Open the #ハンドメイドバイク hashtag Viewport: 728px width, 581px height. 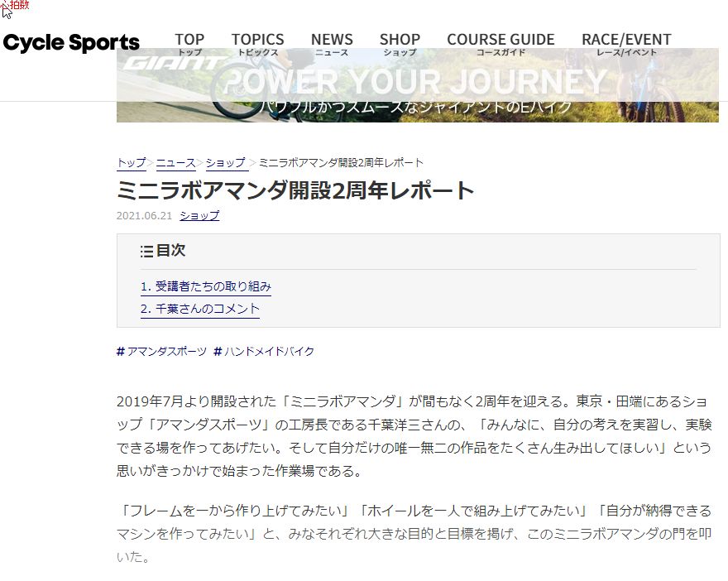(x=264, y=352)
